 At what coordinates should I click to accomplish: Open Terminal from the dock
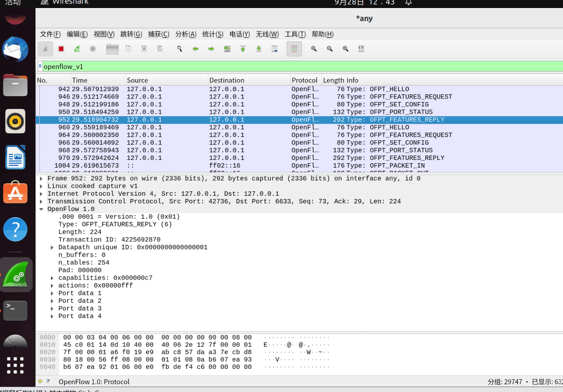pyautogui.click(x=16, y=310)
